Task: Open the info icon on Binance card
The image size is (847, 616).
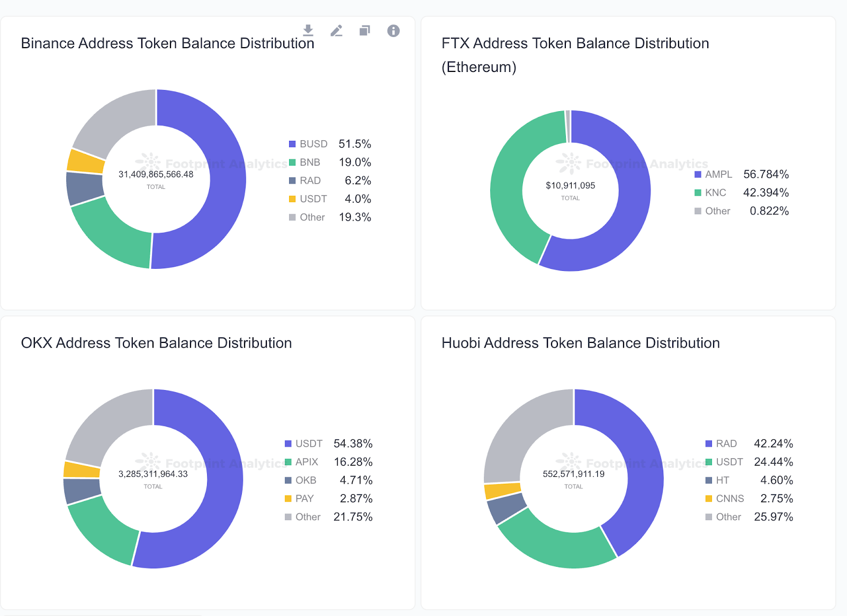Action: click(393, 31)
